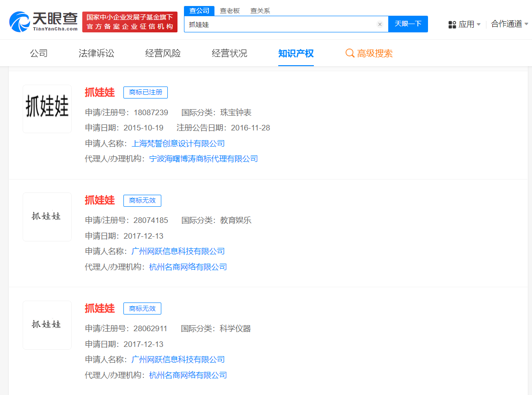Expand the 应用 dropdown menu
532x395 pixels.
pyautogui.click(x=478, y=25)
